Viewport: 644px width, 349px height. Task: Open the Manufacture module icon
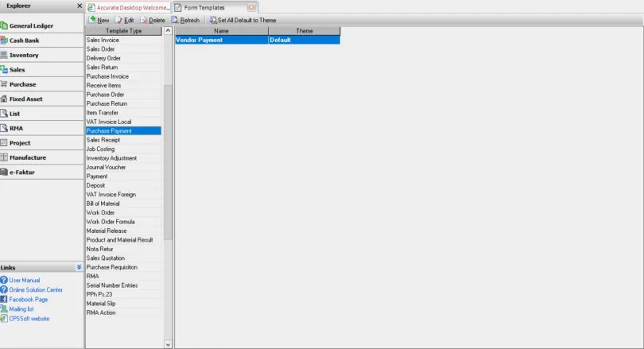tap(4, 157)
